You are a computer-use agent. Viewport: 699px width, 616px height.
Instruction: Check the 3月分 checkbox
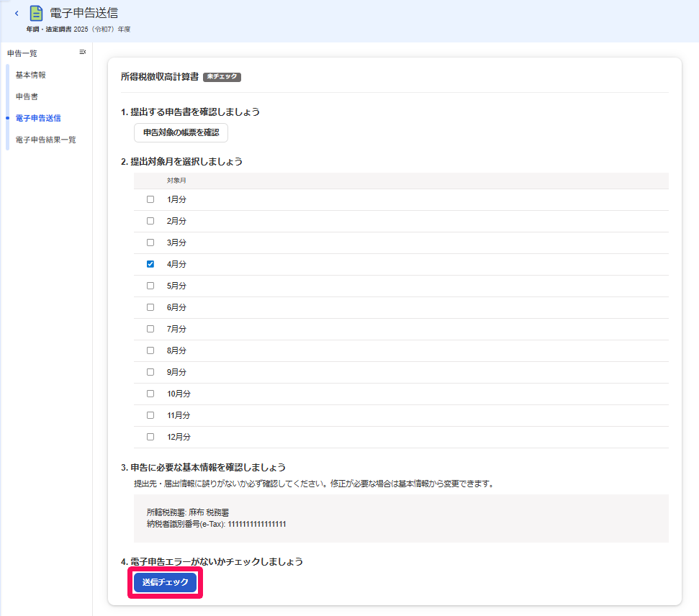coord(150,243)
